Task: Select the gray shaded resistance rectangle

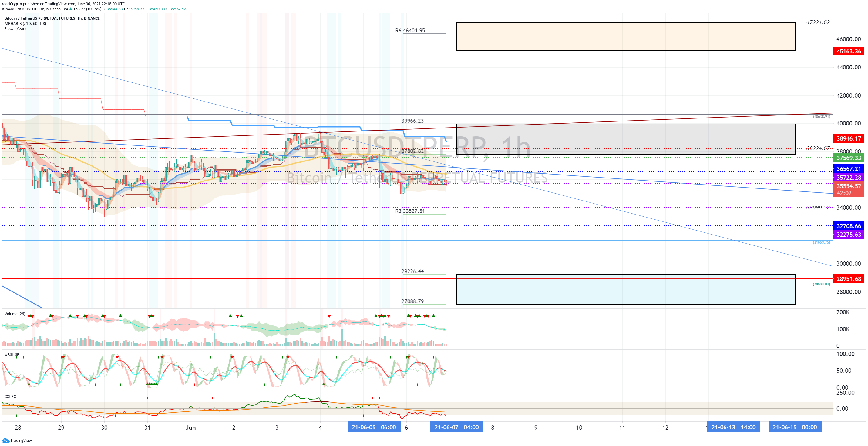Action: tap(625, 139)
